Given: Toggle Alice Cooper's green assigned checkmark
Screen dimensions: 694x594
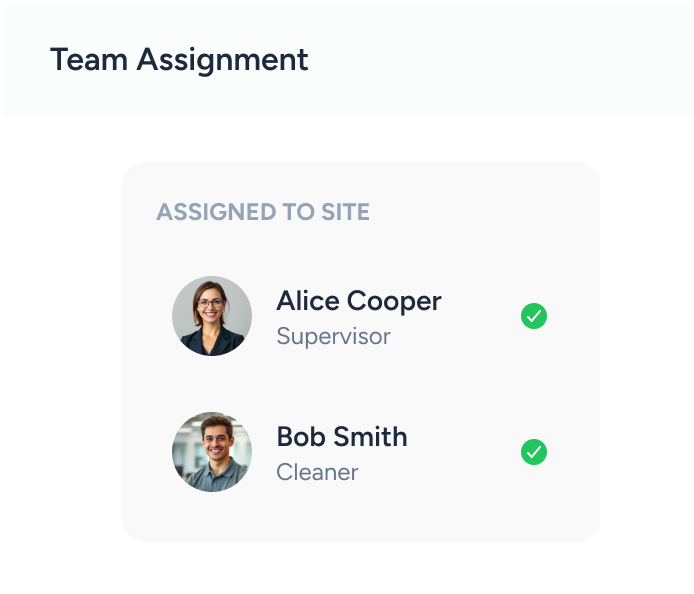Looking at the screenshot, I should (534, 317).
